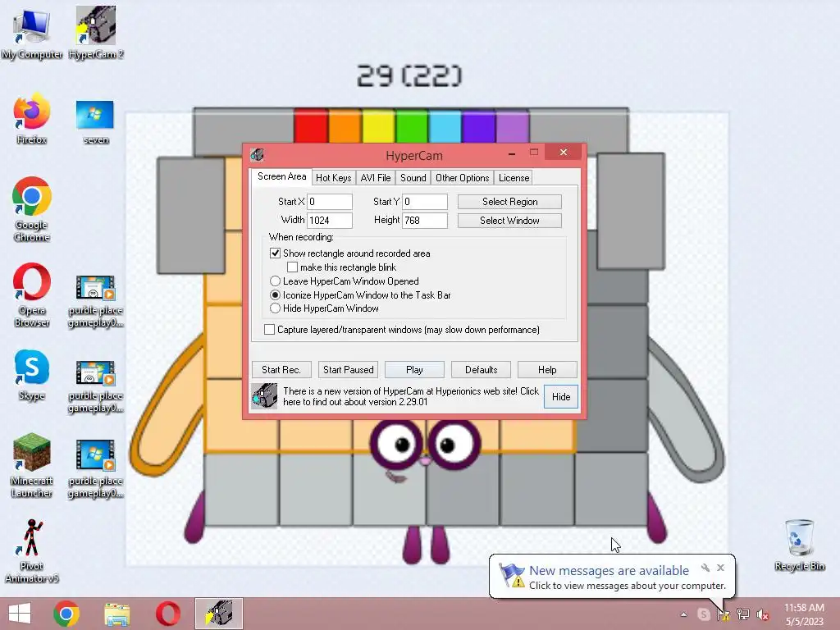The width and height of the screenshot is (840, 630).
Task: Select the 'seven' desktop icon
Action: click(95, 122)
